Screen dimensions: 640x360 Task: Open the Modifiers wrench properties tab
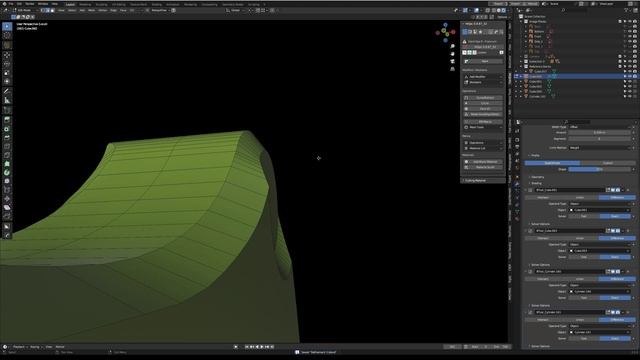coord(517,184)
